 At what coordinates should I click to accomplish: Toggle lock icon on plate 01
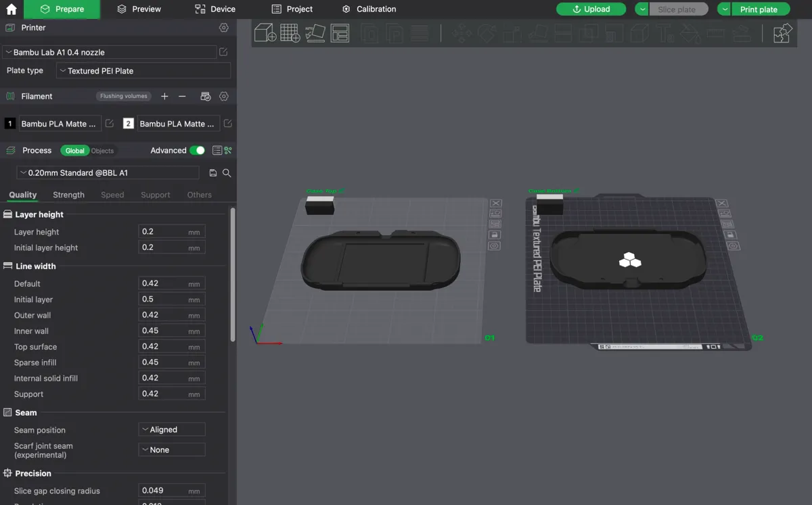coord(495,235)
